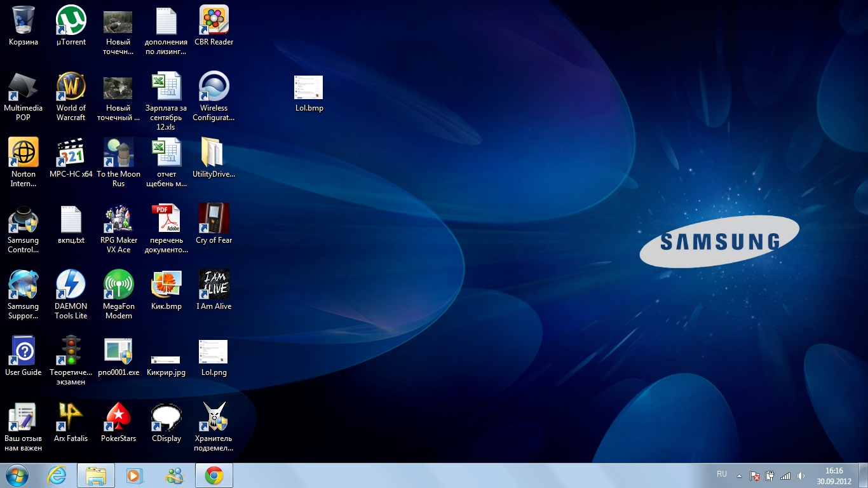The width and height of the screenshot is (868, 488).
Task: Open Windows Explorer from the taskbar
Action: pyautogui.click(x=96, y=475)
